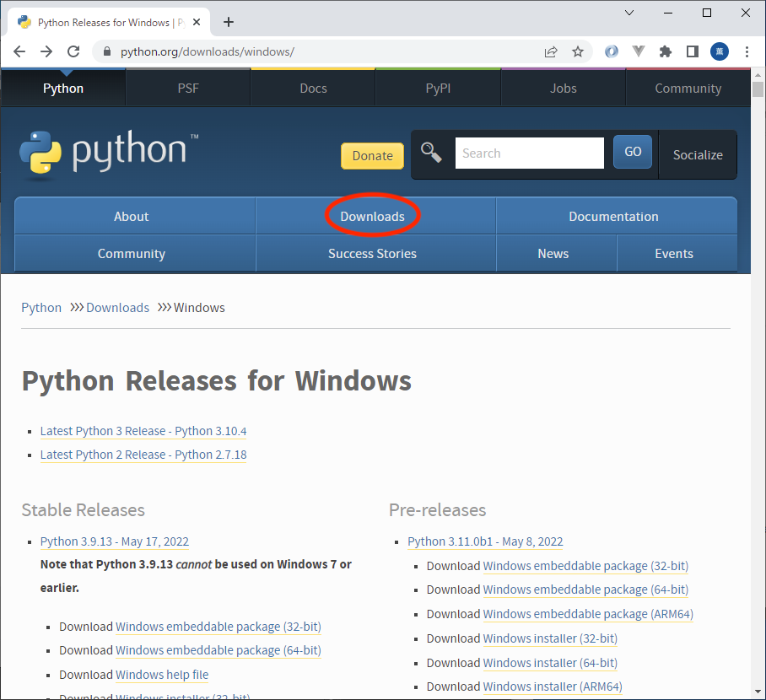Download stable Windows embeddable package (64-bit)

point(218,650)
